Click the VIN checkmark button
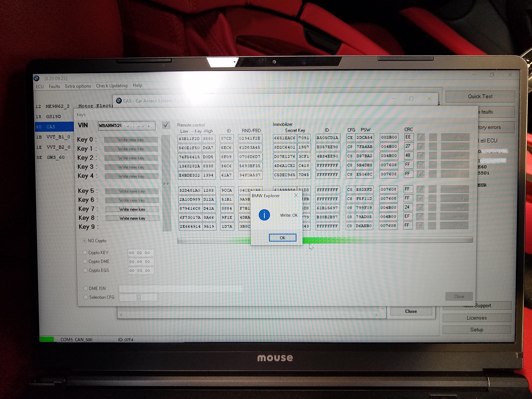Viewport: 532px width, 399px height. point(166,125)
